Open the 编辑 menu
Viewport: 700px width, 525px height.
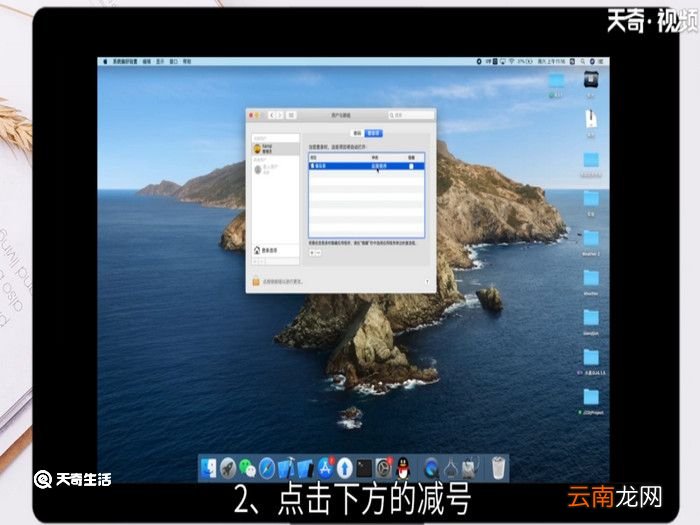pos(146,62)
